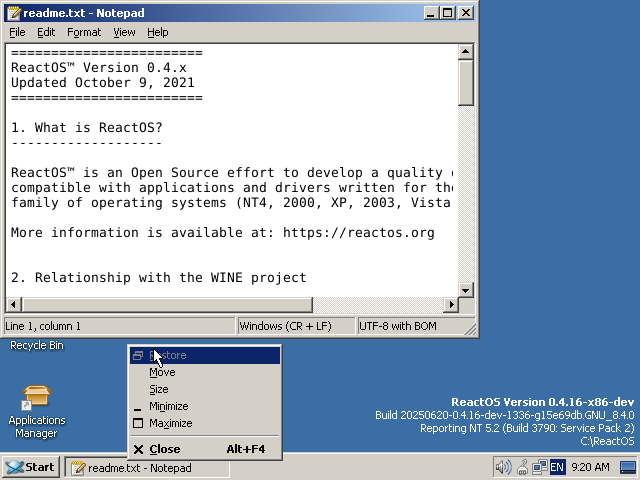Click the EN language indicator

coord(557,467)
